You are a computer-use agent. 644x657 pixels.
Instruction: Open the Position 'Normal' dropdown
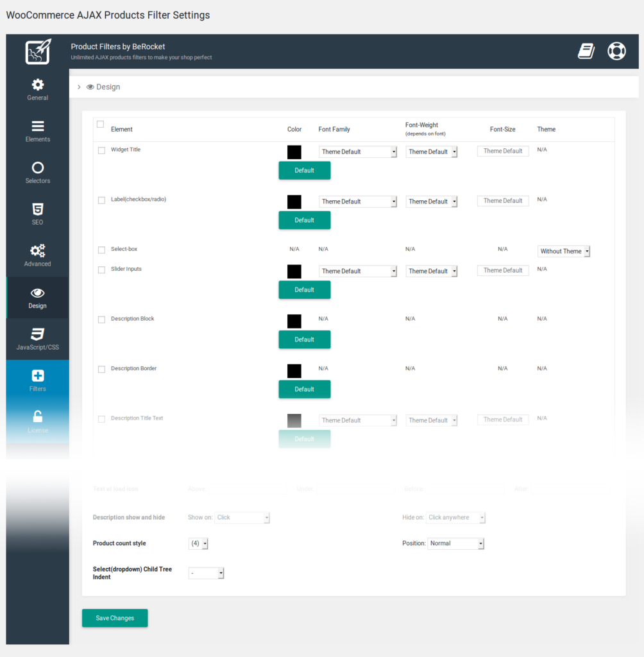click(x=455, y=543)
